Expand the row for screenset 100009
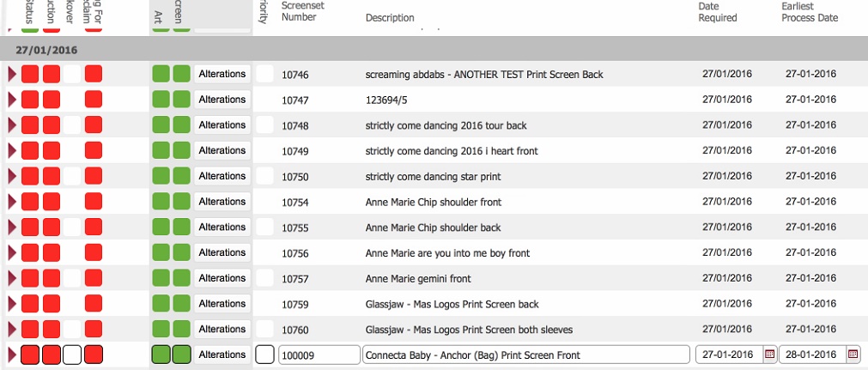The image size is (868, 370). click(12, 355)
